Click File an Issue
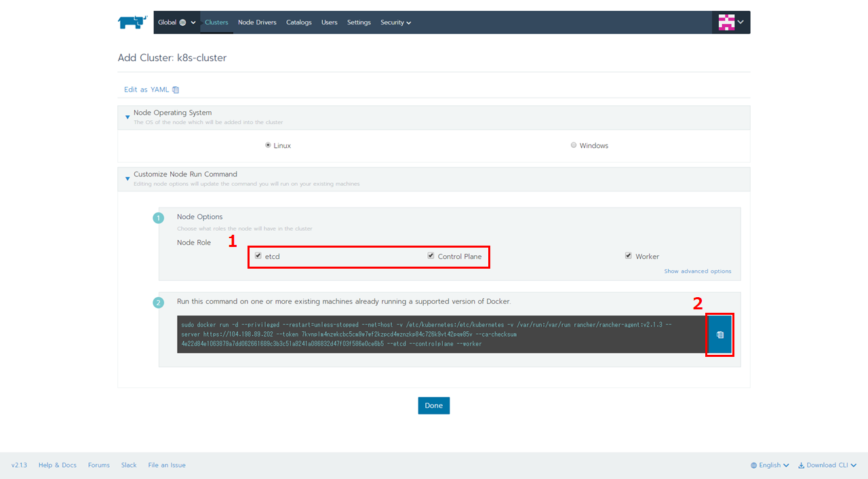This screenshot has width=868, height=479. click(167, 465)
